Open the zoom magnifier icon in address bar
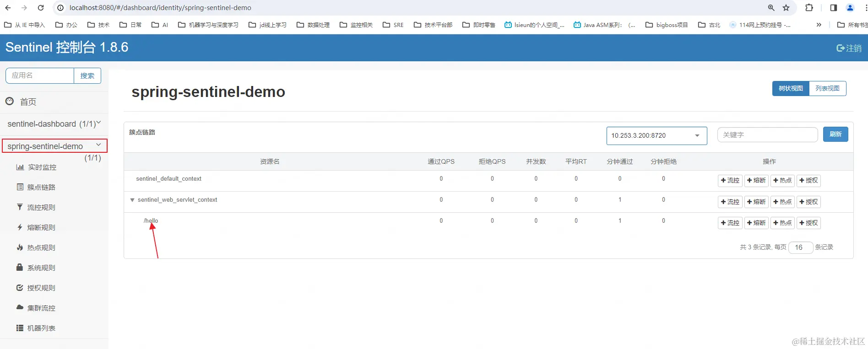 click(771, 8)
